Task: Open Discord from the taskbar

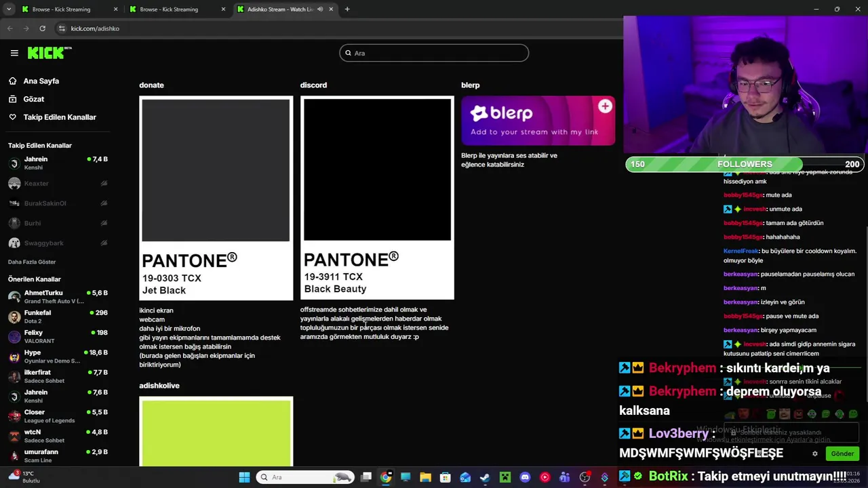Action: click(525, 477)
